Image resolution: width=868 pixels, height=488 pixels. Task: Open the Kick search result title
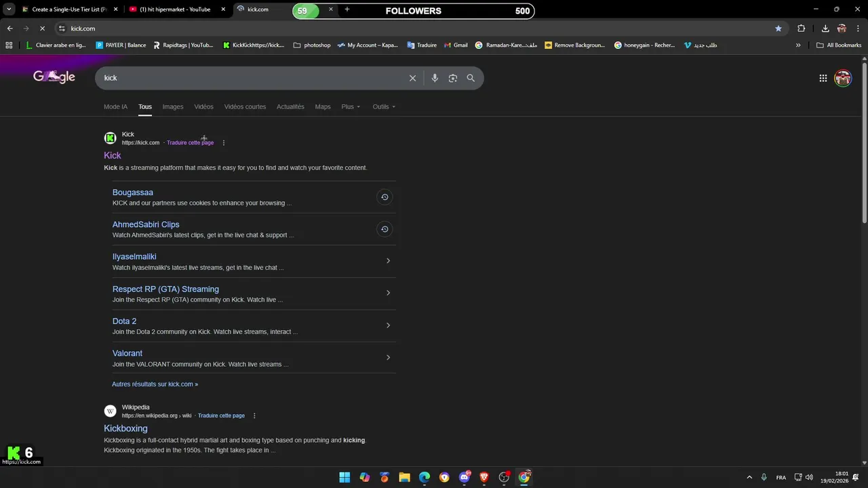point(113,156)
